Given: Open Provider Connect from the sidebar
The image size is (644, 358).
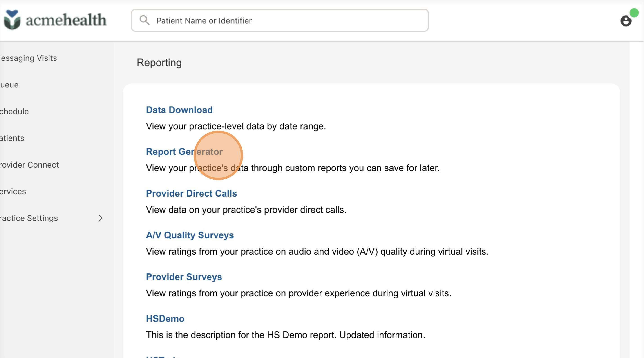Looking at the screenshot, I should (x=29, y=165).
